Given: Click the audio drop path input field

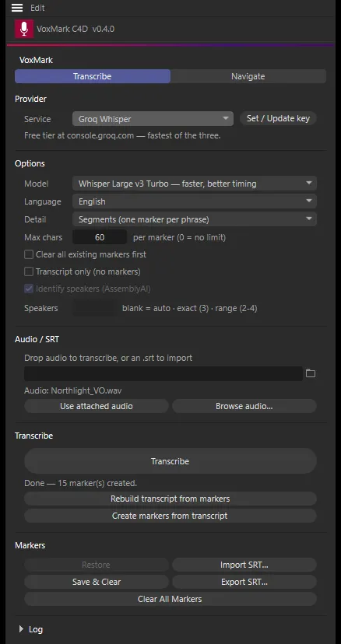Looking at the screenshot, I should point(163,373).
